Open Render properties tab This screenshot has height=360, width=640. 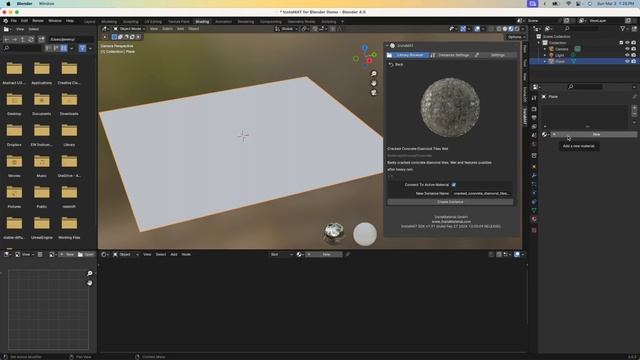click(x=534, y=109)
